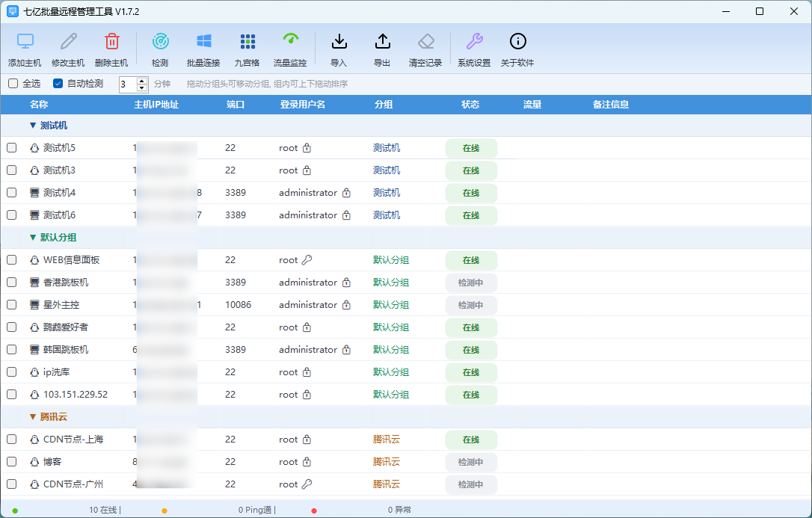The width and height of the screenshot is (812, 518).
Task: Click the 导出 export icon
Action: point(382,41)
